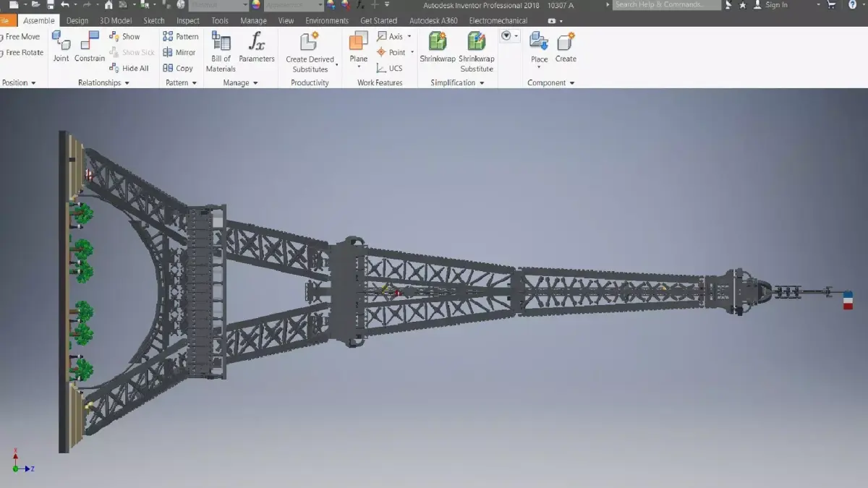Open the Axis options dropdown arrow

pyautogui.click(x=409, y=36)
